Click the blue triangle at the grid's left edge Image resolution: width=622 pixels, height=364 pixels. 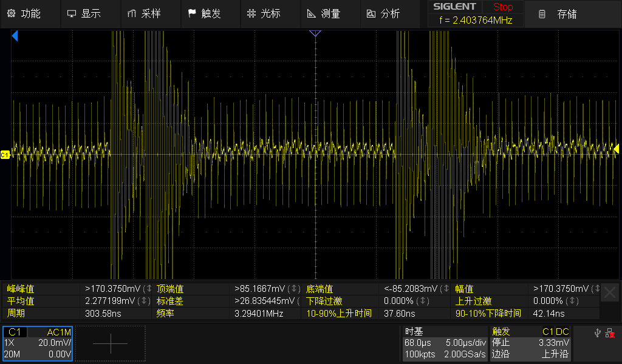15,36
